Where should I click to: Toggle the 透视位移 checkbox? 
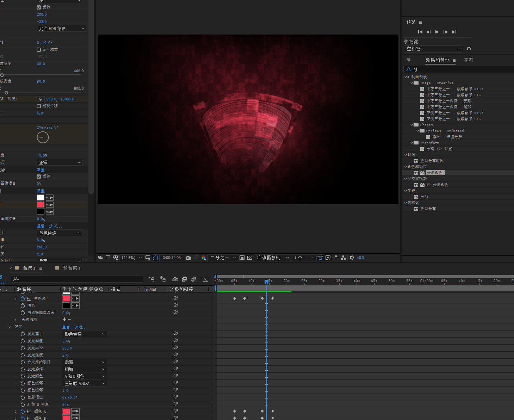tap(39, 106)
